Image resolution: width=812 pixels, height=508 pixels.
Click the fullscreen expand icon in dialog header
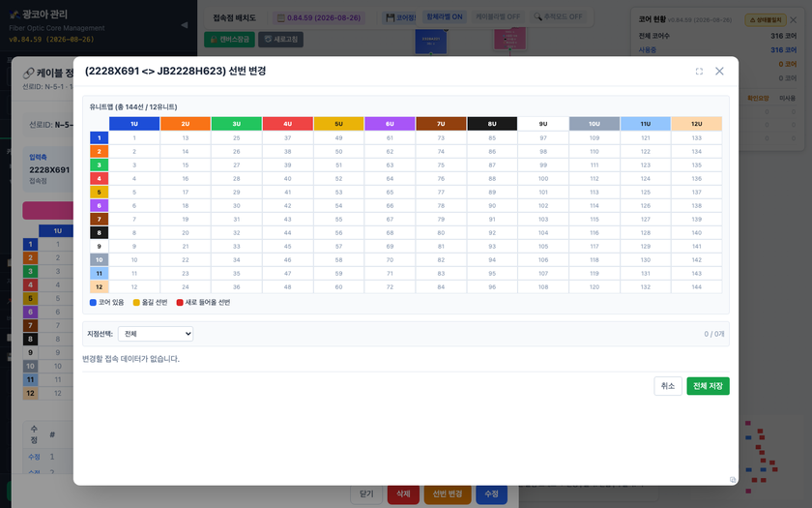(699, 71)
